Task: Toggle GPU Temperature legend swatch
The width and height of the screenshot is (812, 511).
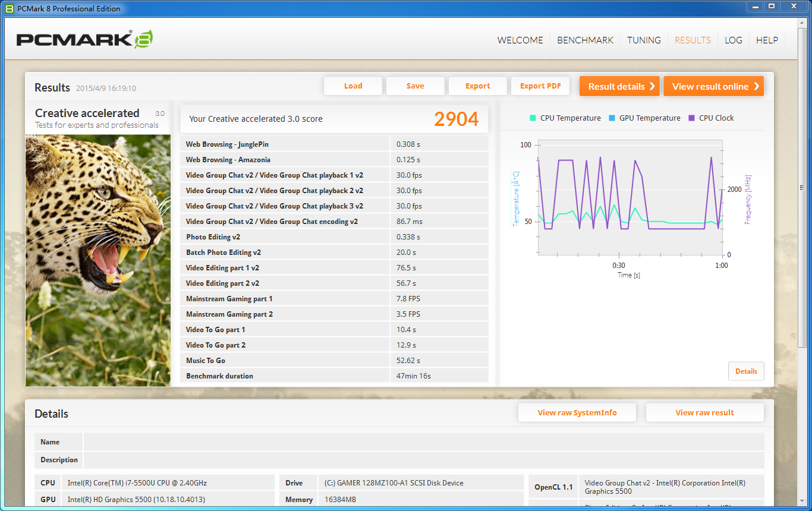Action: tap(612, 118)
